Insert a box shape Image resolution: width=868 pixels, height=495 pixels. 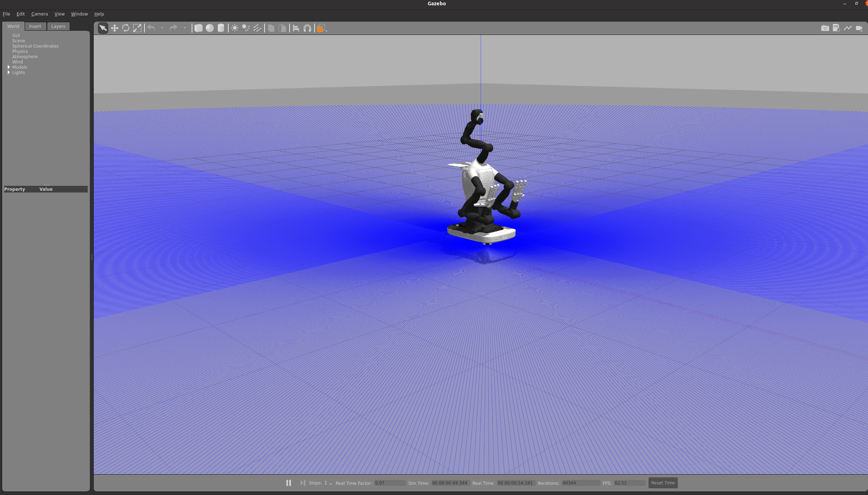click(x=198, y=28)
